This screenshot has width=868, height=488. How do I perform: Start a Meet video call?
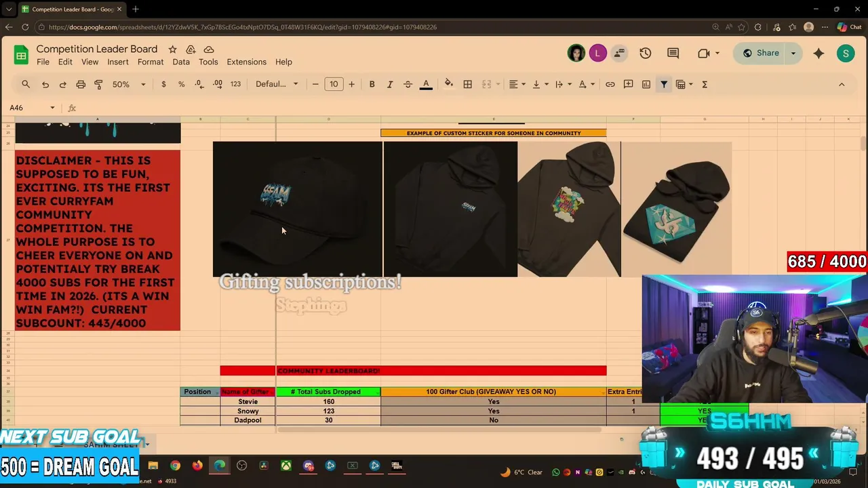[708, 53]
